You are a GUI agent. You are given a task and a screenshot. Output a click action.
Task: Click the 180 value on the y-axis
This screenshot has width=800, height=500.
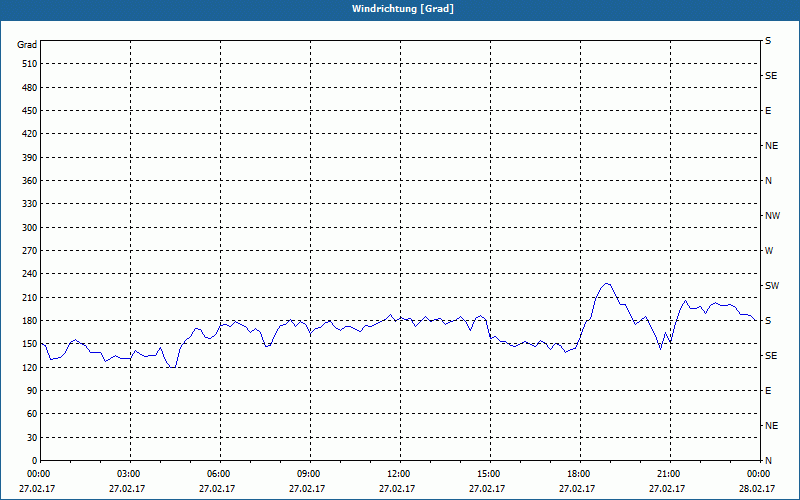29,321
